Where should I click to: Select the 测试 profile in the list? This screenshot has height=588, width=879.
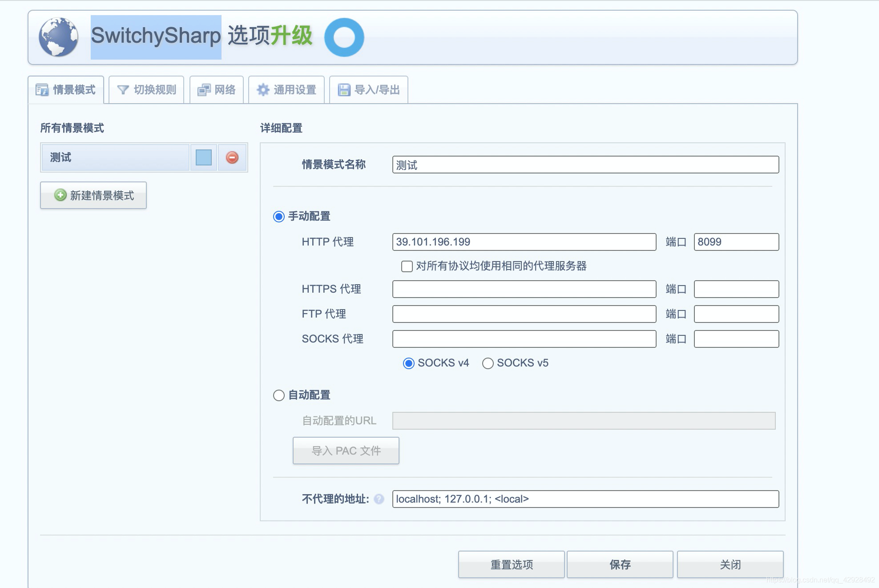point(115,157)
